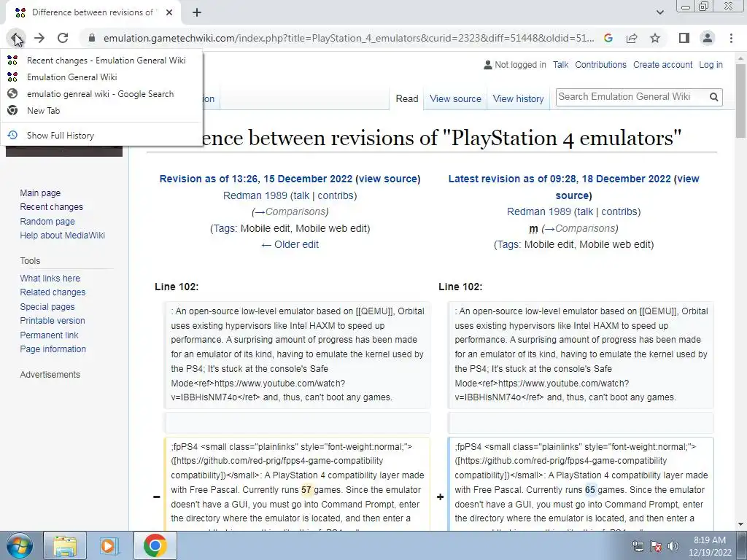747x560 pixels.
Task: Switch to the Read tab
Action: click(x=407, y=98)
